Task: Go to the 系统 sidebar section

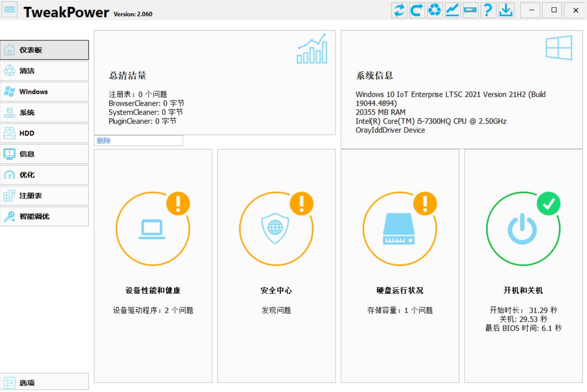Action: pos(44,113)
